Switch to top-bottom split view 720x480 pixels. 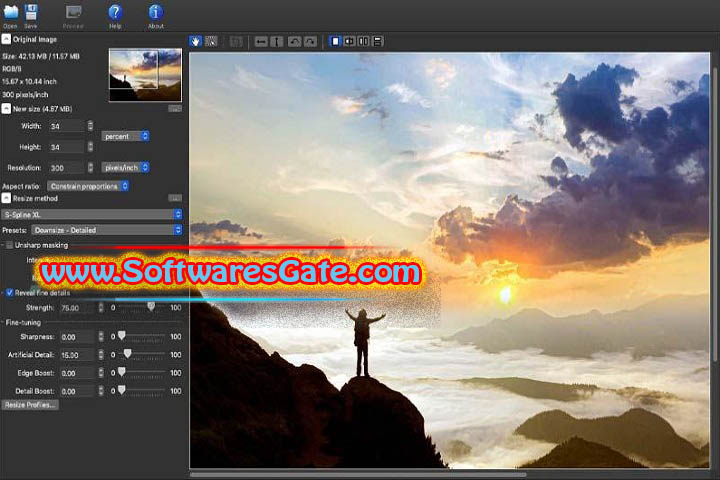[378, 41]
